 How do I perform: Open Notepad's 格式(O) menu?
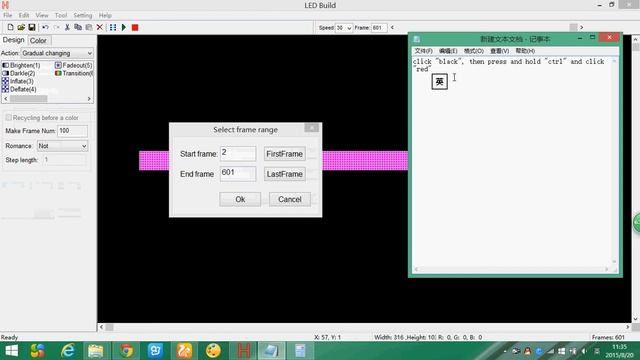click(473, 51)
